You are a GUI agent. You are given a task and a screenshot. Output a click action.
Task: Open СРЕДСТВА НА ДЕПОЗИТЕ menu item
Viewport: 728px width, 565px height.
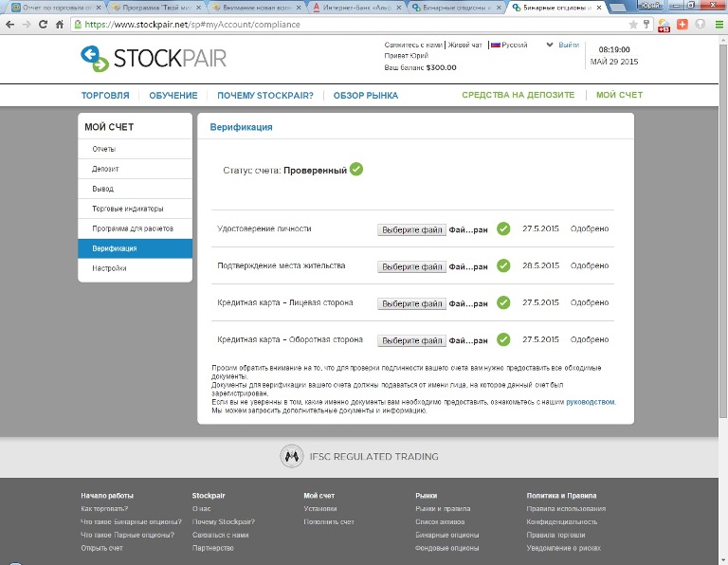[x=519, y=95]
